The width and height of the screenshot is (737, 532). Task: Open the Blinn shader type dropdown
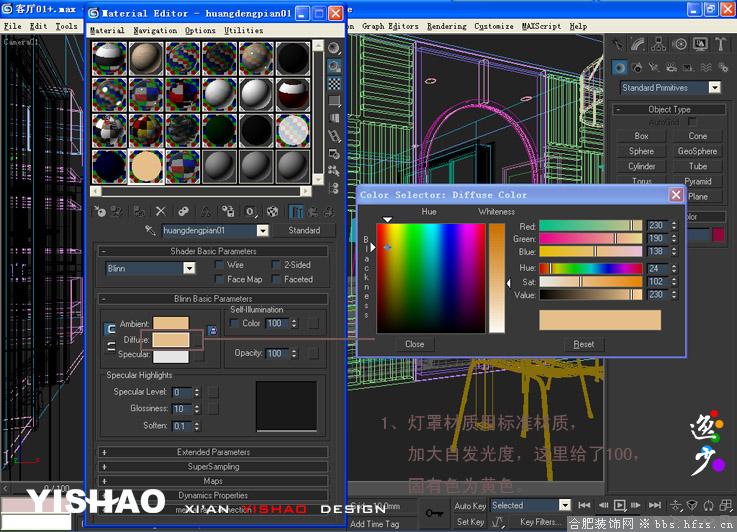[x=189, y=268]
